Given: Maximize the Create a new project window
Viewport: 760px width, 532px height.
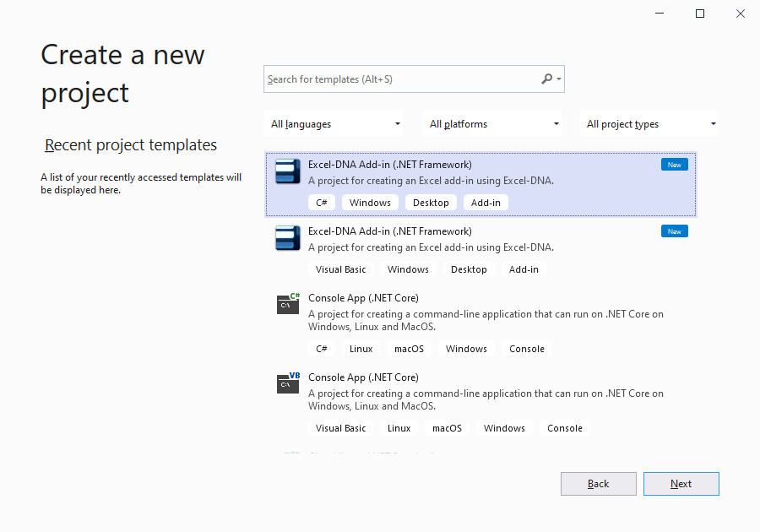Looking at the screenshot, I should 700,14.
